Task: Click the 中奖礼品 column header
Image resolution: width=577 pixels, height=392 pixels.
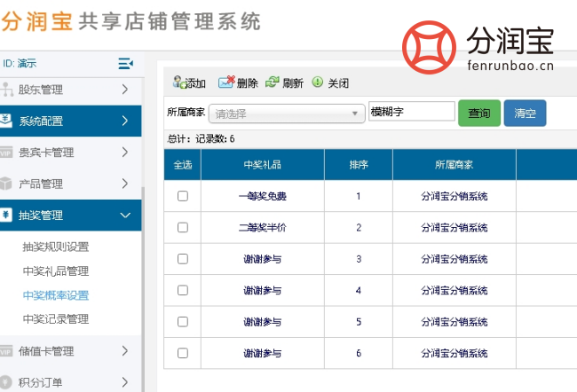Action: pyautogui.click(x=263, y=165)
